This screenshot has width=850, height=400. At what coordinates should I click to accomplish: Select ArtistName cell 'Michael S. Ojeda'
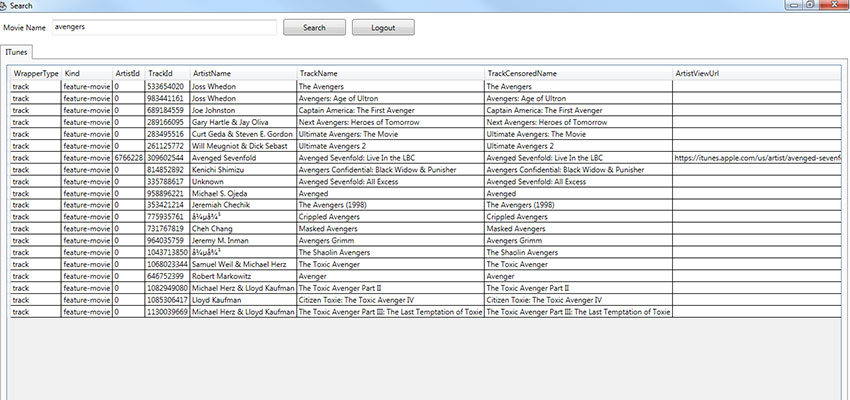point(243,193)
